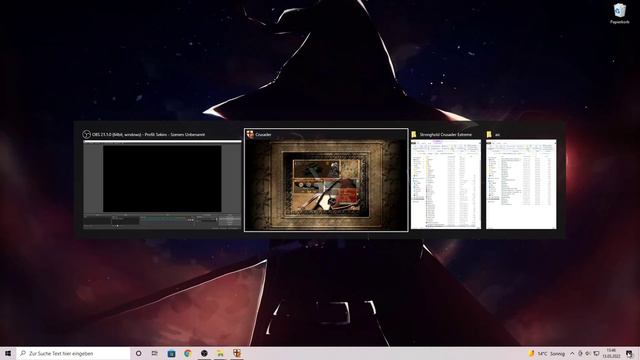Open the Crusader game from the taskbar shield icon
The image size is (640, 360).
click(x=237, y=353)
